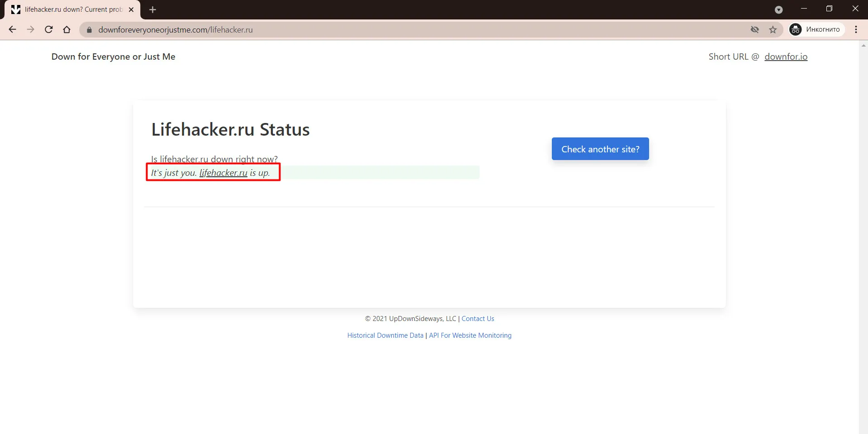Click the Check another site? button

600,149
